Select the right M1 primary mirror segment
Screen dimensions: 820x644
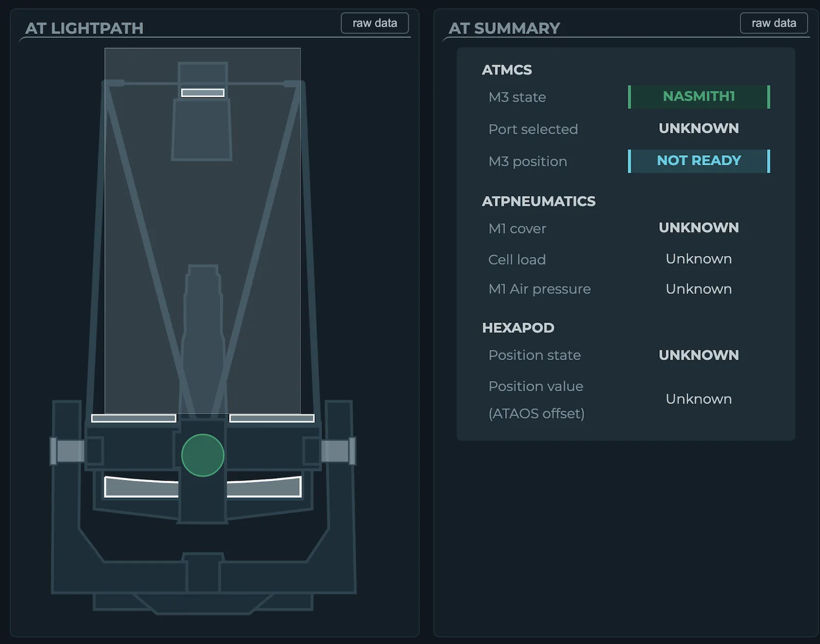(264, 486)
